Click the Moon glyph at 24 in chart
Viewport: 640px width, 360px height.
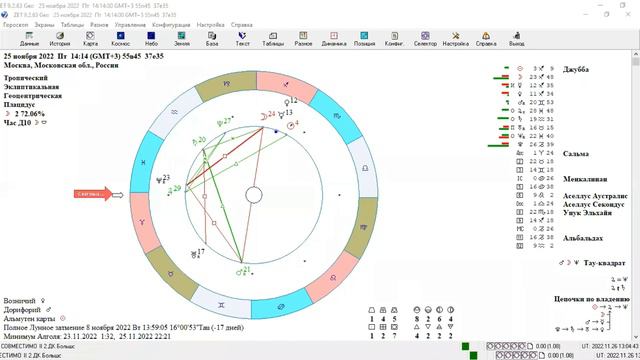point(264,116)
